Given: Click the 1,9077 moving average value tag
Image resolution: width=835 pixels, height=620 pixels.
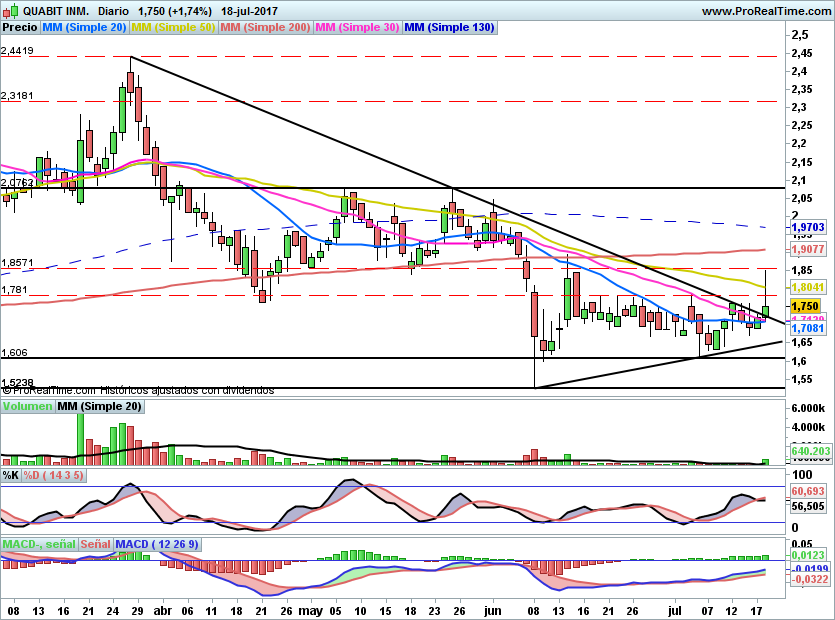Looking at the screenshot, I should (x=807, y=249).
